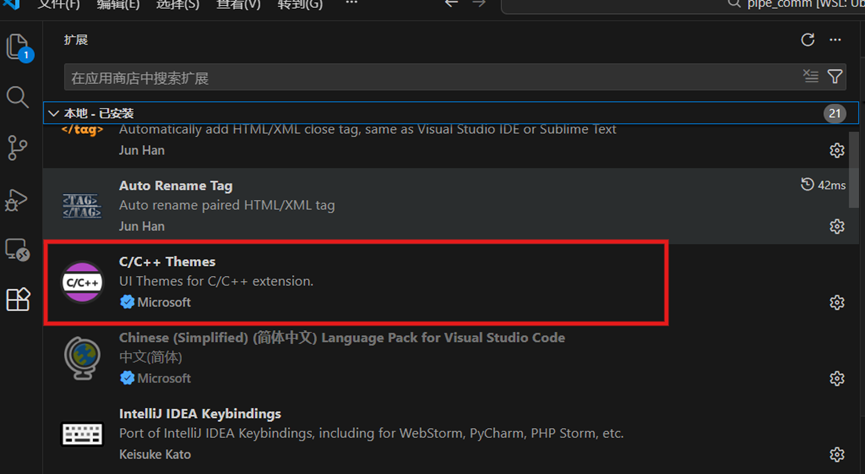865x474 pixels.
Task: Click the installed count badge 21
Action: pyautogui.click(x=835, y=114)
